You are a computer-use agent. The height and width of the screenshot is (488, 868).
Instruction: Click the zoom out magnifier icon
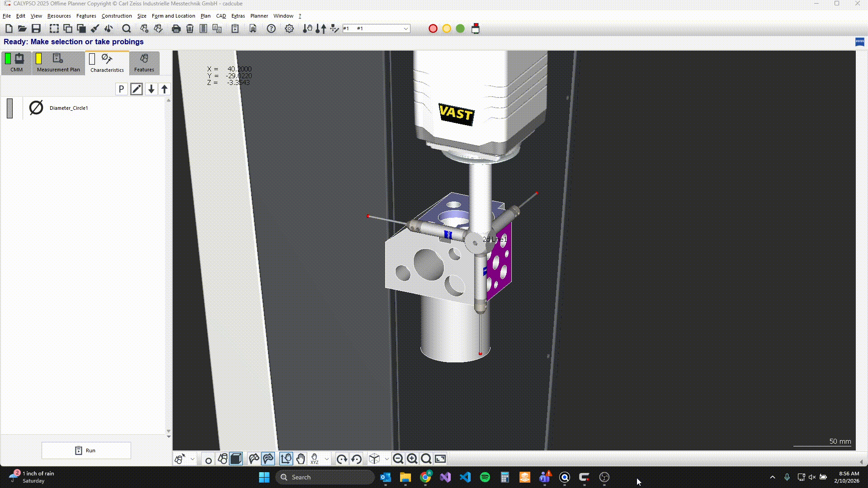coord(398,459)
